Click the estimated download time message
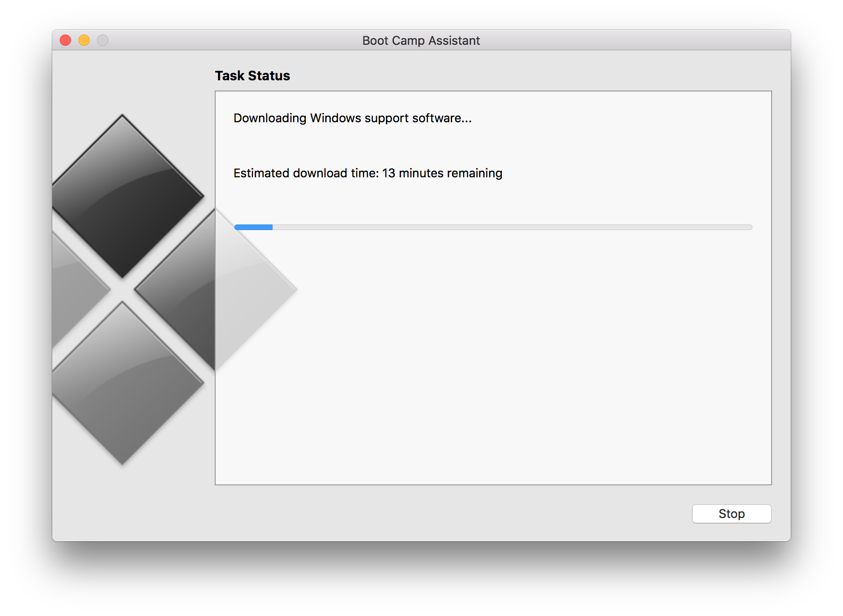This screenshot has width=843, height=616. [x=368, y=173]
